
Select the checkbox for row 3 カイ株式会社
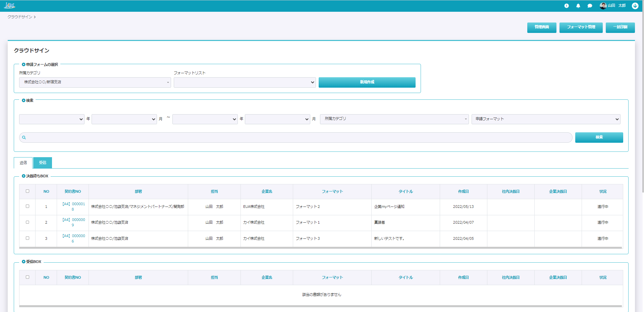pos(28,238)
